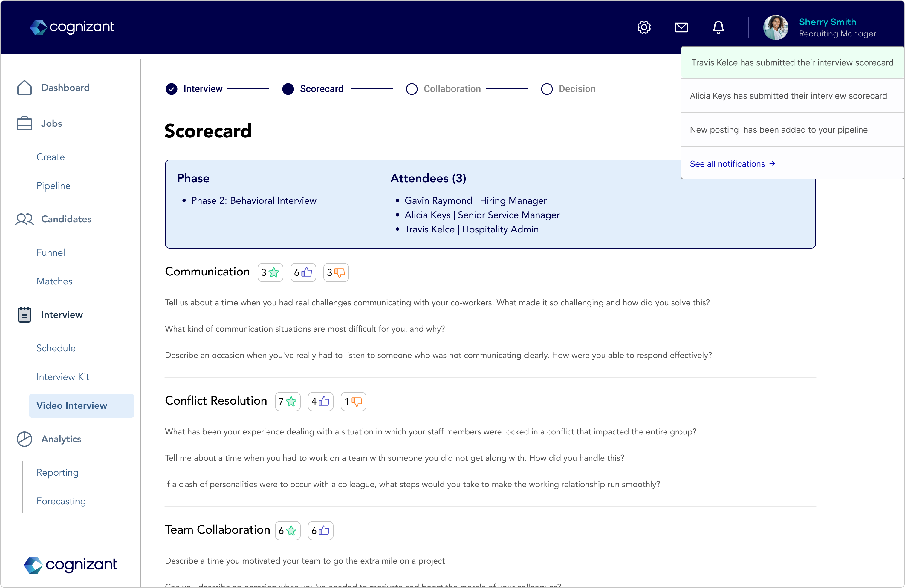Click the Analytics pie chart icon
Viewport: 905px width, 588px height.
coord(24,439)
